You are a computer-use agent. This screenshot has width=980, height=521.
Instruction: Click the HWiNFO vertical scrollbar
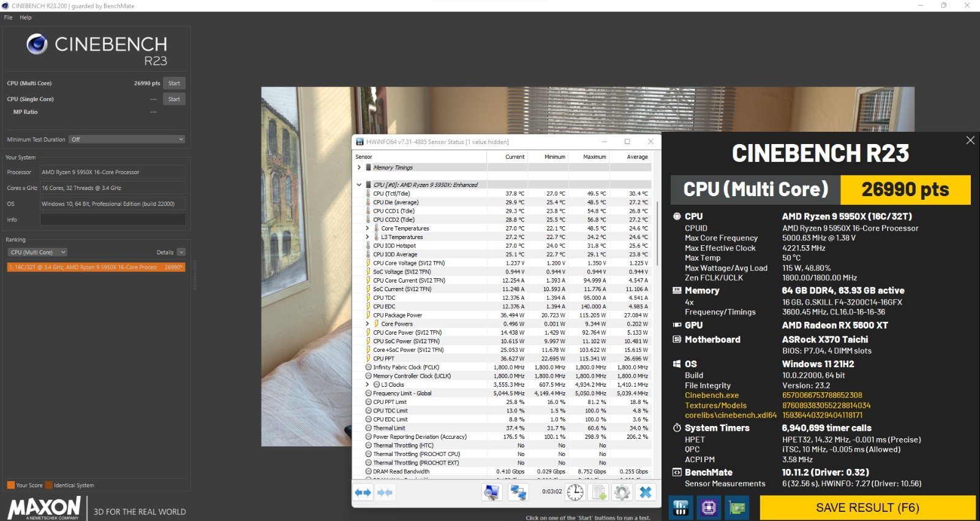click(x=658, y=233)
